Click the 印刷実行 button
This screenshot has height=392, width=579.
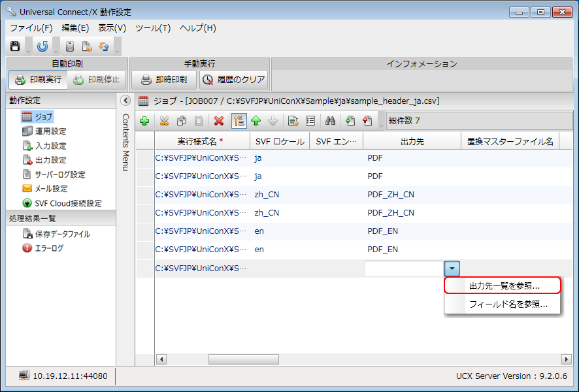click(39, 79)
